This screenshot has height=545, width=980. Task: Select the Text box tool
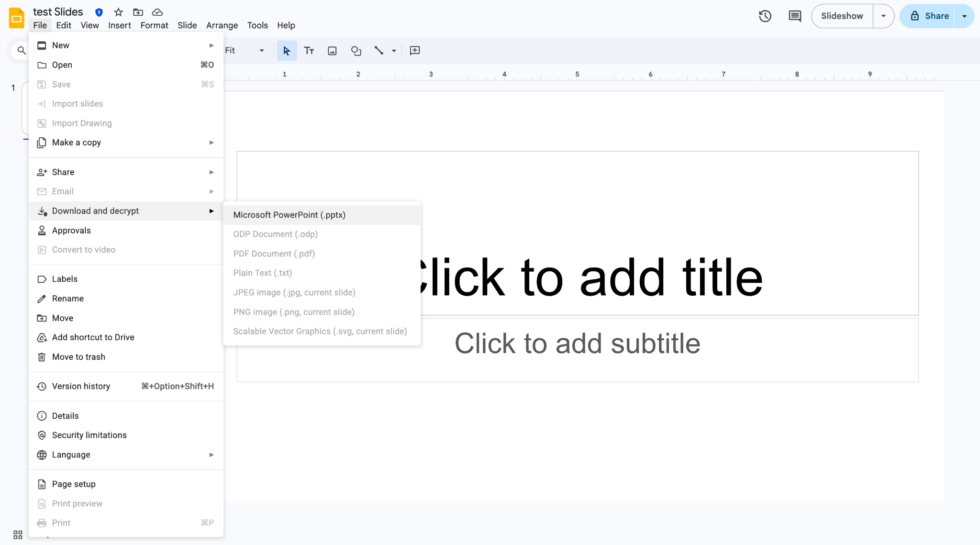pyautogui.click(x=309, y=50)
